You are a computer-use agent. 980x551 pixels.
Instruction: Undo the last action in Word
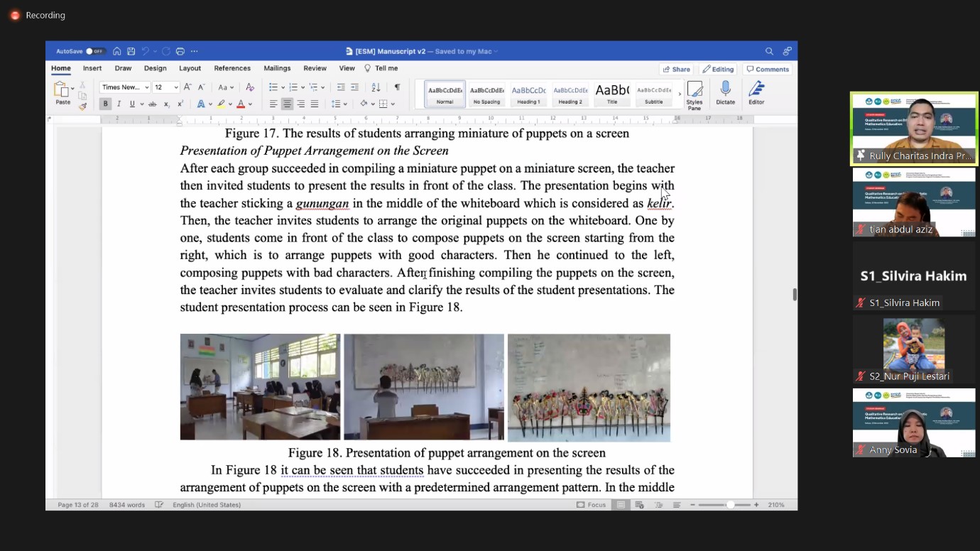(x=146, y=51)
